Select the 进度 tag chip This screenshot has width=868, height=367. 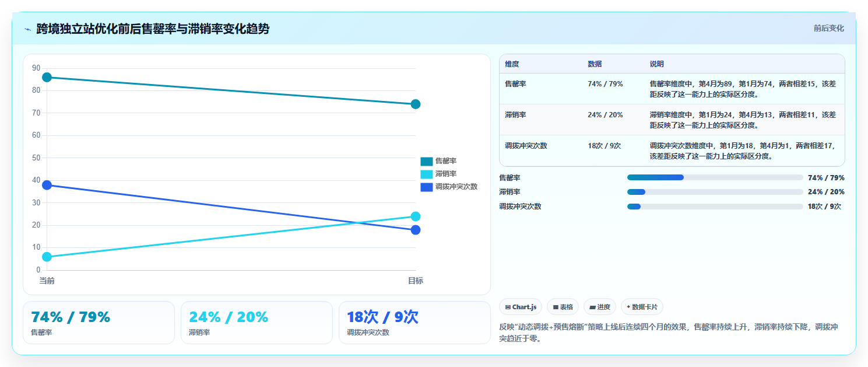pos(599,307)
